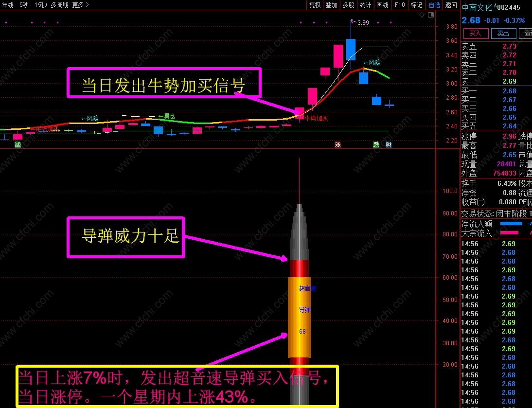The width and height of the screenshot is (532, 408).
Task: Click the tall blue candlestick under 3.89
Action: pos(351,50)
